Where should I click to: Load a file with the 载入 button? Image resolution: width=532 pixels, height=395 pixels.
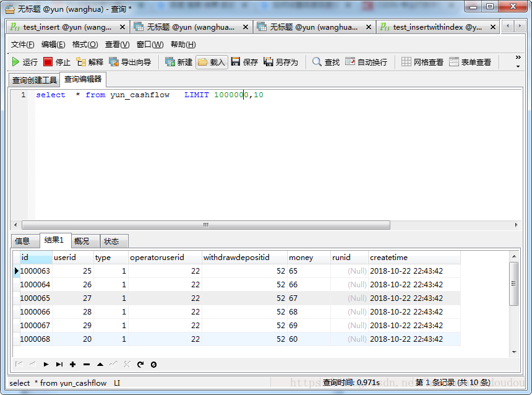(212, 62)
